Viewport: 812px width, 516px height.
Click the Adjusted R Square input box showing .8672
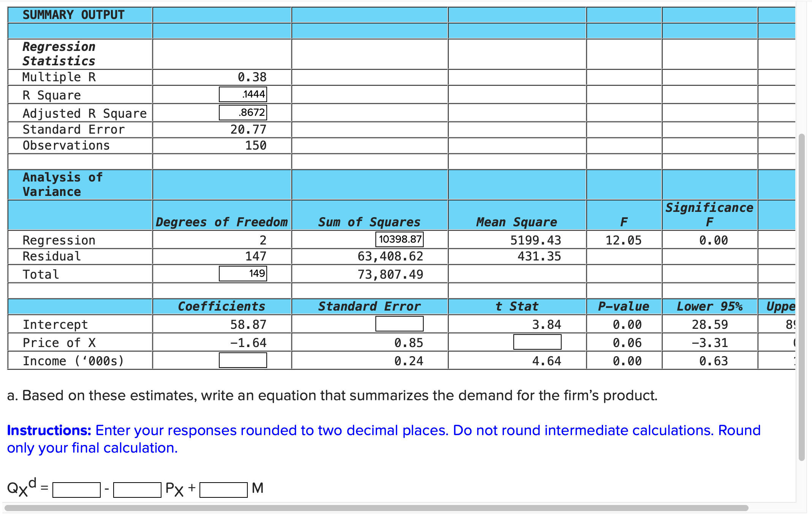click(243, 112)
